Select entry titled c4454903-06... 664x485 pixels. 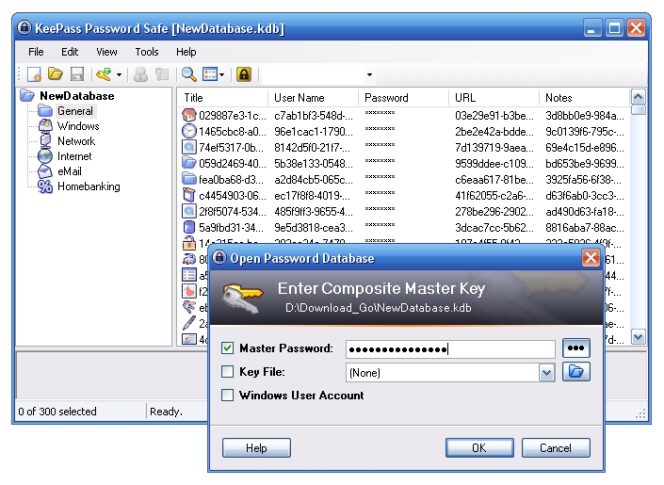[233, 196]
